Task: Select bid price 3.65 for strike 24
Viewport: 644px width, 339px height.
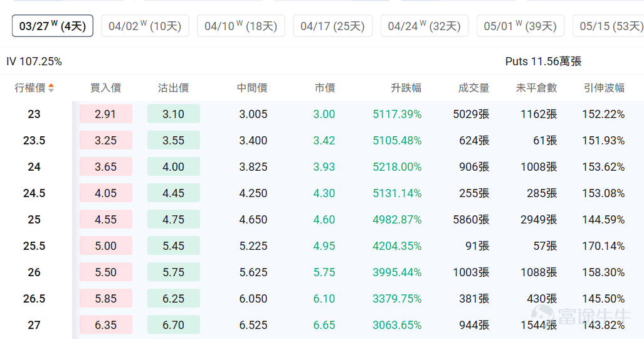Action: [106, 166]
